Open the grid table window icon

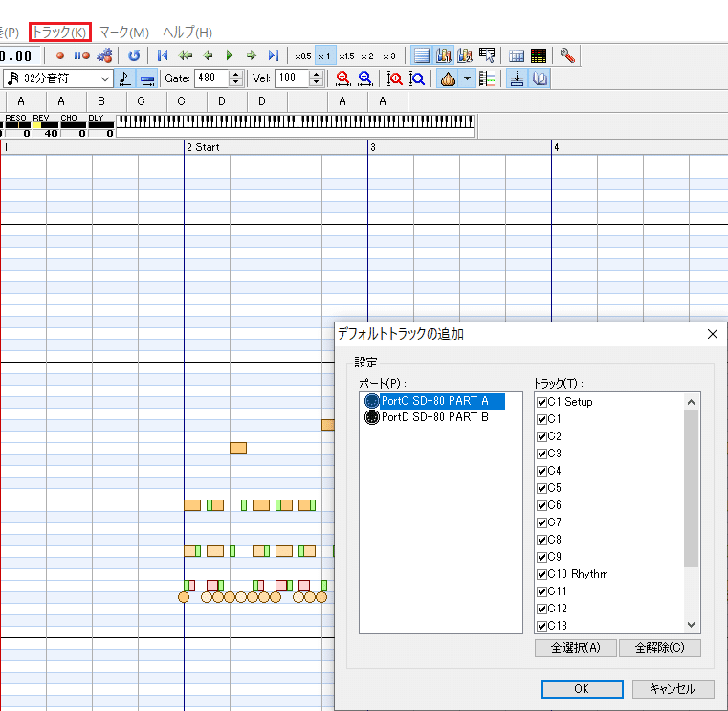point(517,56)
